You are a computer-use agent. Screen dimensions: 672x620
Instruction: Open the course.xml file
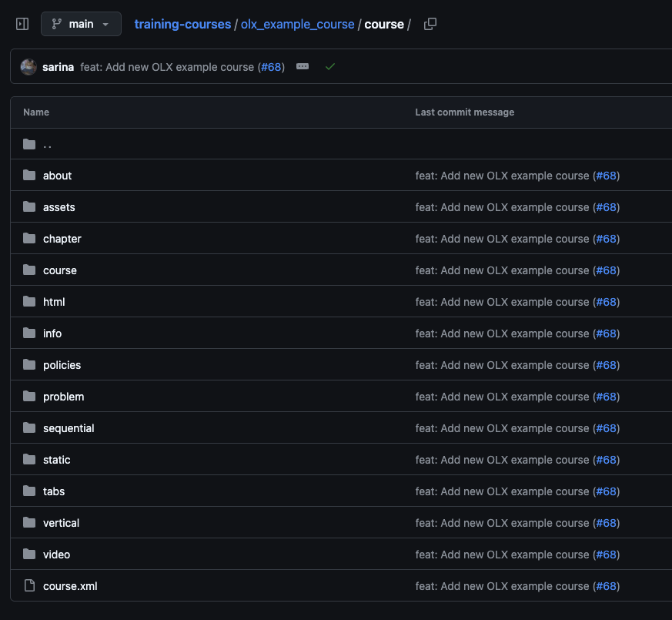click(x=70, y=586)
